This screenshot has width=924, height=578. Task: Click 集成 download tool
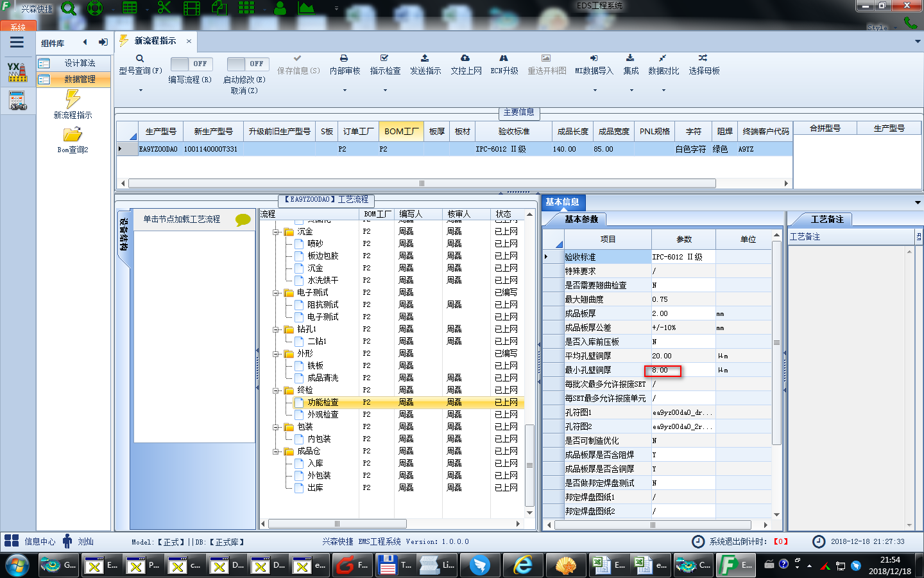click(x=631, y=65)
